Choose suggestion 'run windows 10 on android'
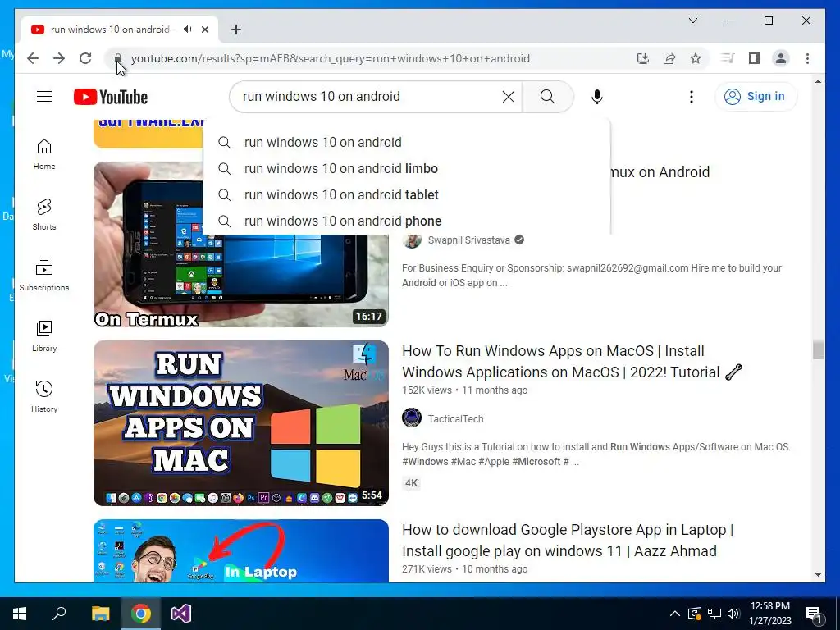 click(407, 142)
